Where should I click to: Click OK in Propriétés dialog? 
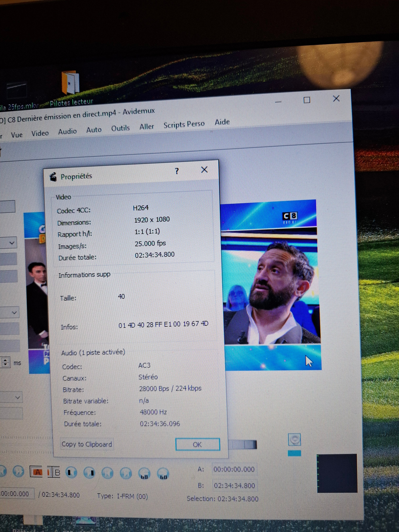pyautogui.click(x=198, y=444)
